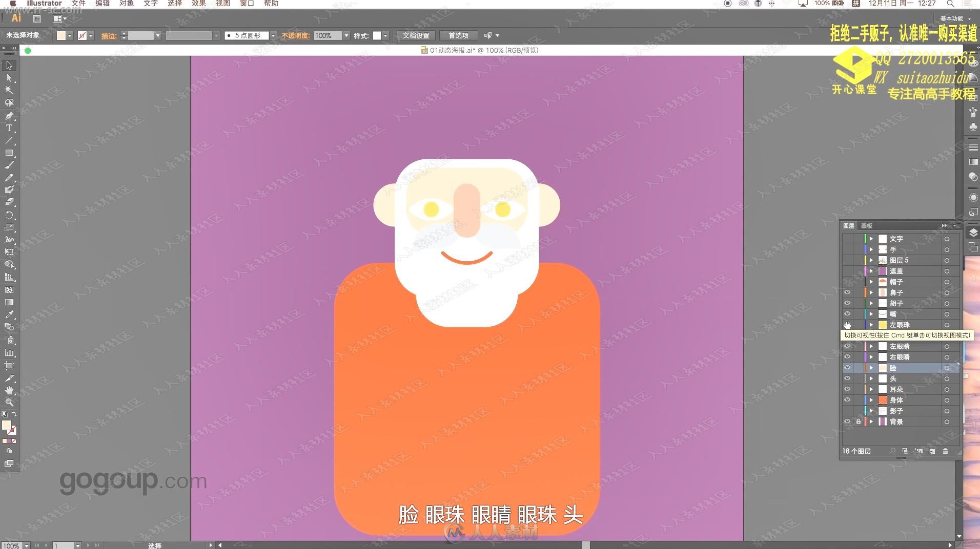Click the zoom level field at bottom-left

[x=11, y=545]
